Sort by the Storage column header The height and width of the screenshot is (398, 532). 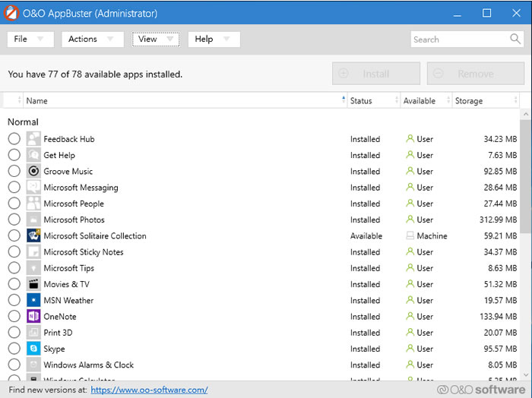pyautogui.click(x=486, y=101)
